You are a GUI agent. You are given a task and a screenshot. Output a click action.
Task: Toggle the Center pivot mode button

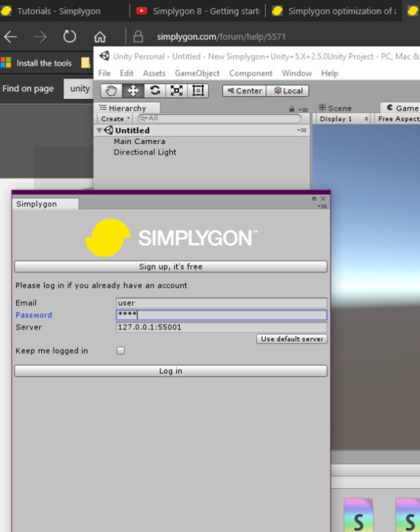244,91
